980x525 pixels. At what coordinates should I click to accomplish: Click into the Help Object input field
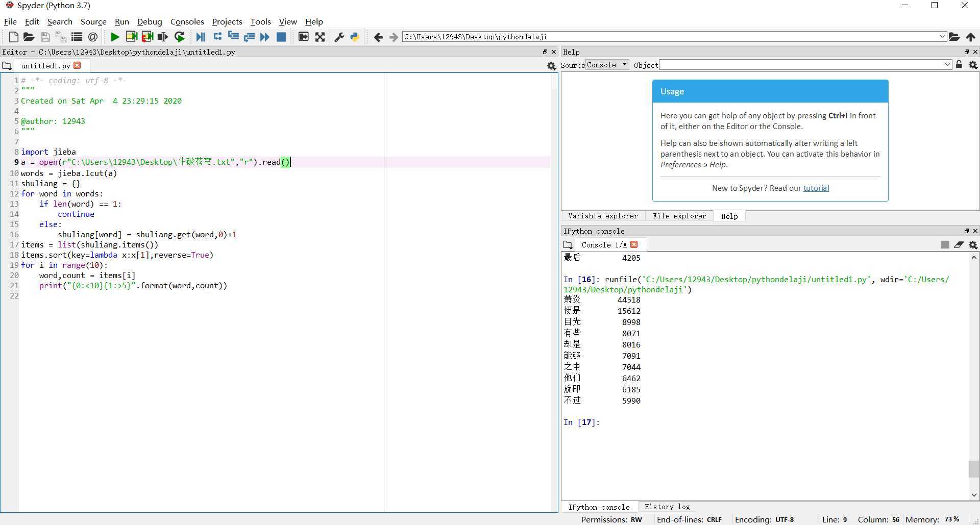tap(801, 65)
